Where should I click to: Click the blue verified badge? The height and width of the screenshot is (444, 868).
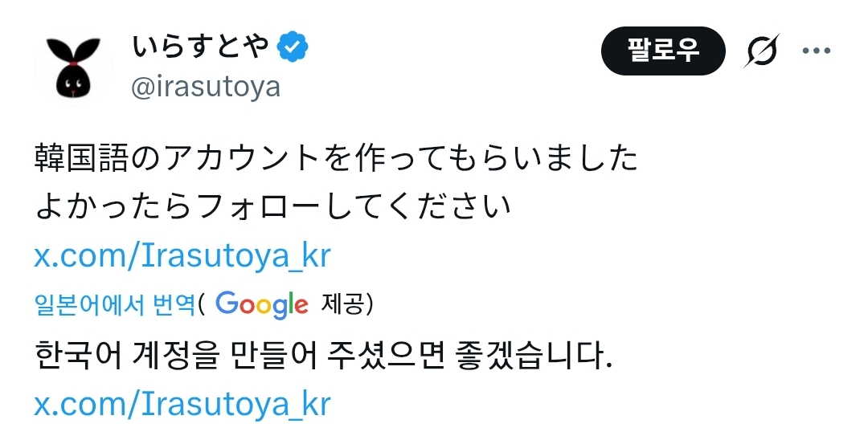[293, 48]
